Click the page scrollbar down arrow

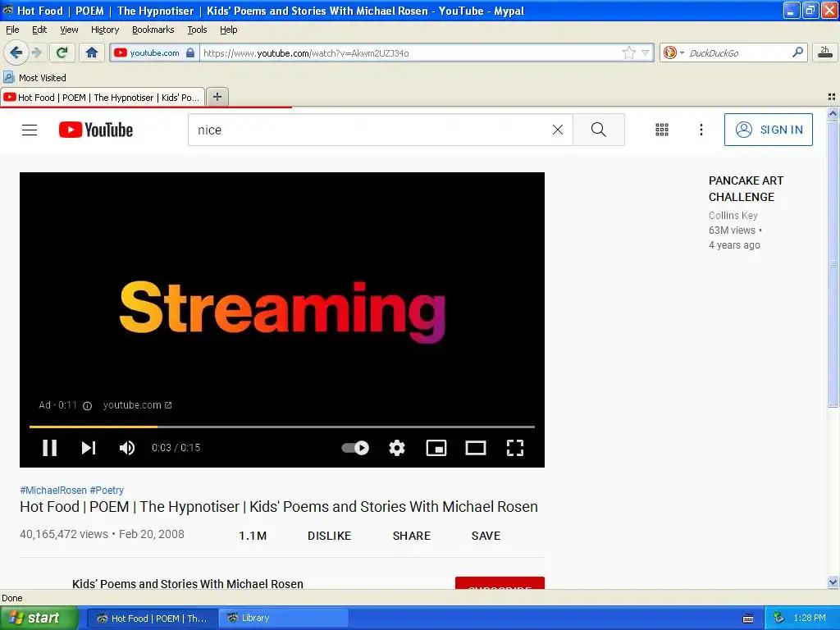[x=833, y=582]
